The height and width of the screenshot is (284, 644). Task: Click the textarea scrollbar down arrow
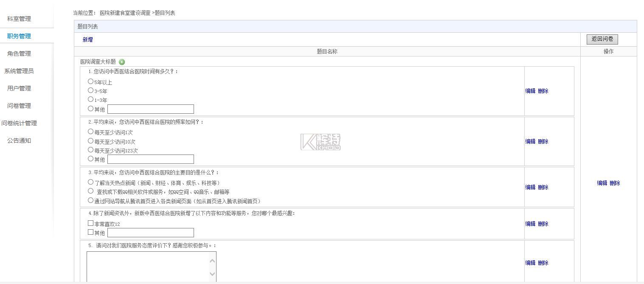click(212, 274)
